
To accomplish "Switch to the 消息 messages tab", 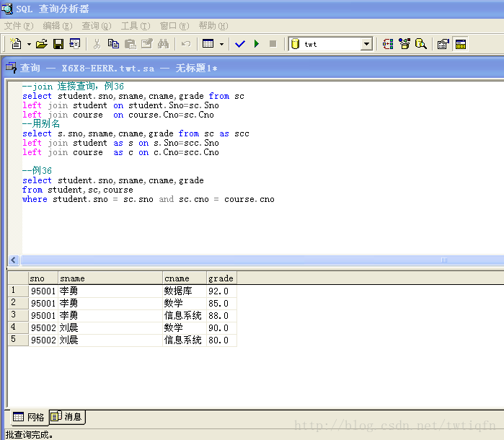I will click(x=67, y=417).
